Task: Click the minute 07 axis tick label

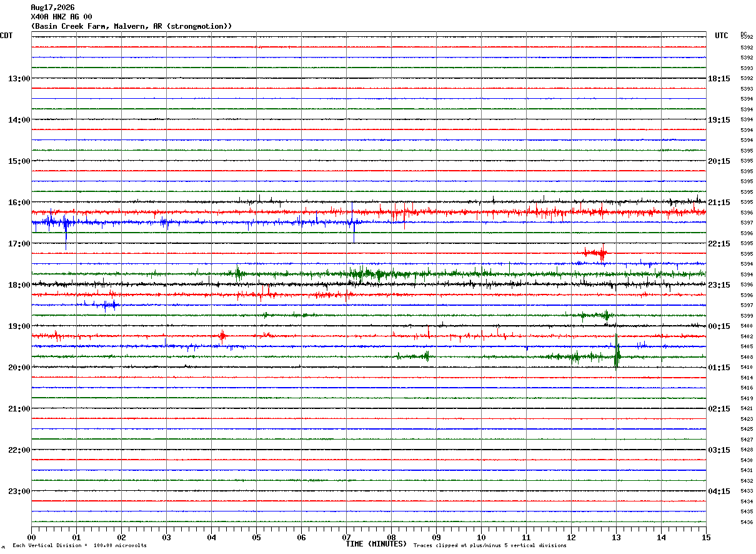Action: click(x=347, y=538)
